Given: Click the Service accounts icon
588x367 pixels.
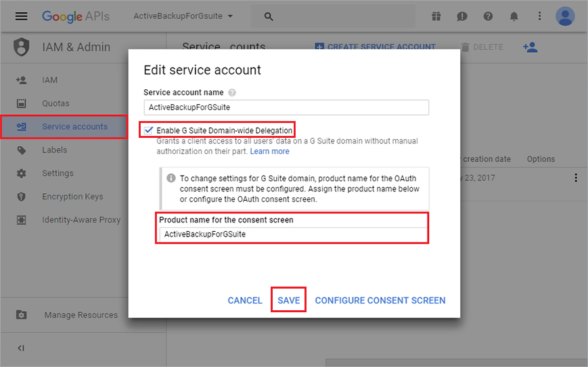Looking at the screenshot, I should (x=22, y=126).
